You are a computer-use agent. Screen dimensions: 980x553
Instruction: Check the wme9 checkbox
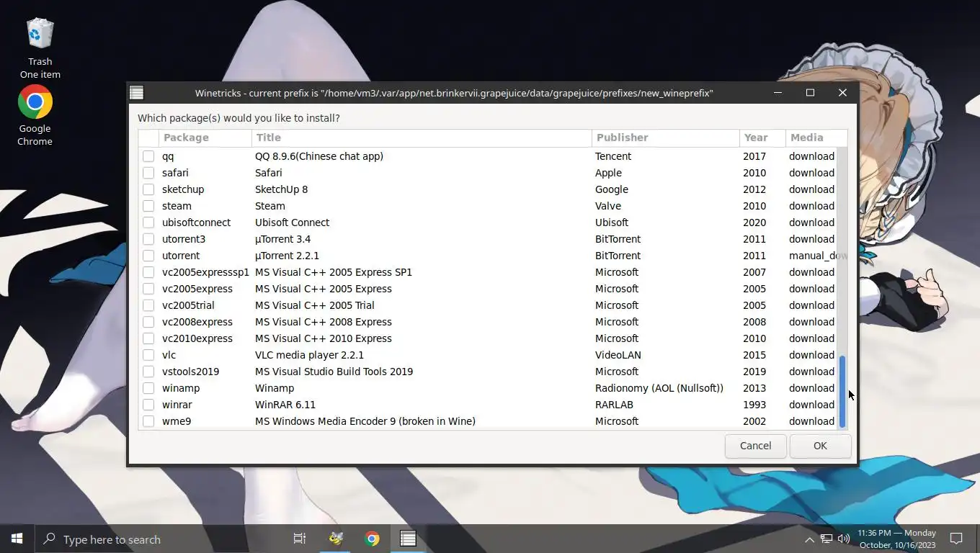[148, 421]
